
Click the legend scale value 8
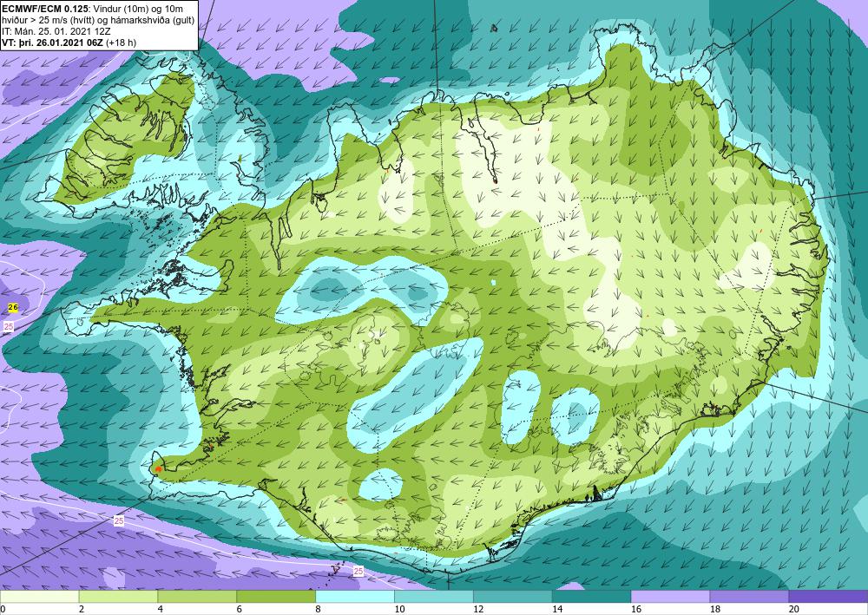[x=319, y=610]
